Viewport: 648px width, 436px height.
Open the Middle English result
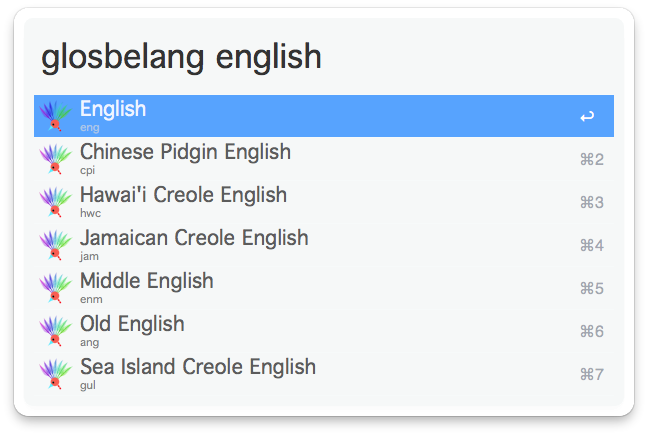click(146, 281)
